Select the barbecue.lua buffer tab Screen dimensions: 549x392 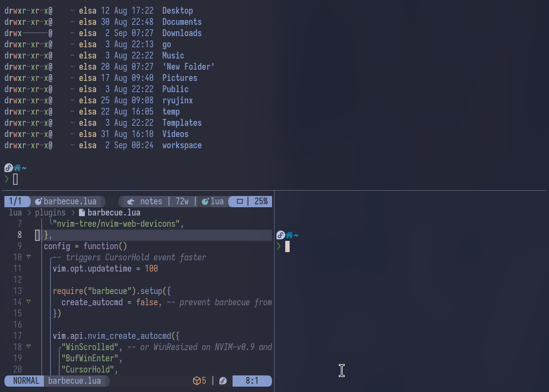[68, 201]
